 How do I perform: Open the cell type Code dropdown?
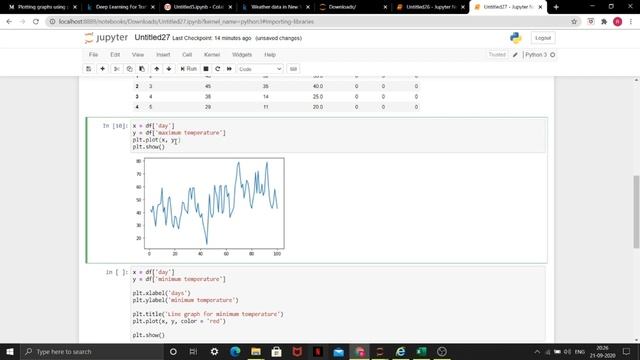[x=260, y=69]
